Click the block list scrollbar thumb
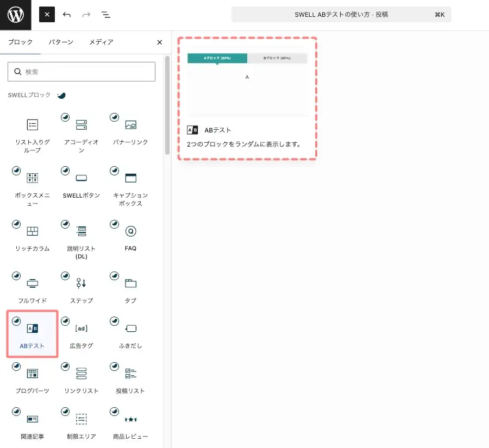 coord(167,105)
